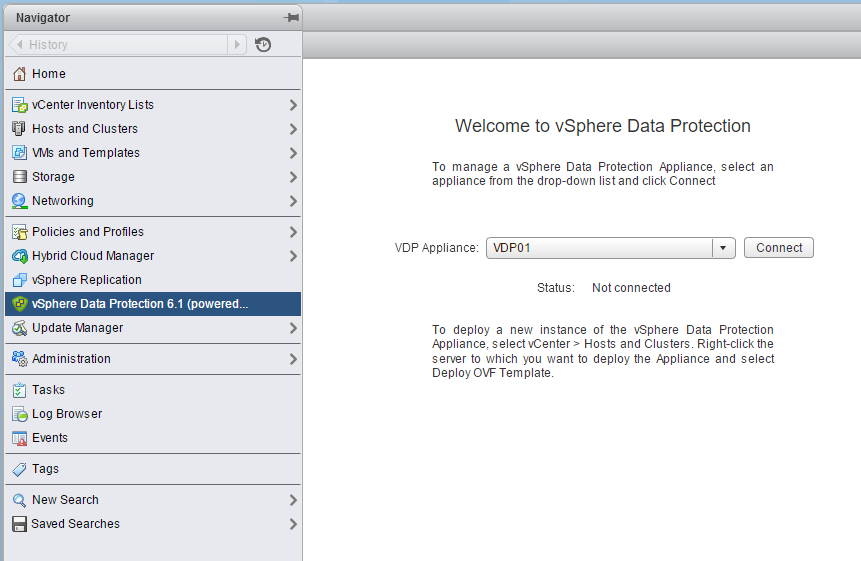Viewport: 861px width, 561px height.
Task: Open VMs and Templates
Action: click(x=86, y=153)
